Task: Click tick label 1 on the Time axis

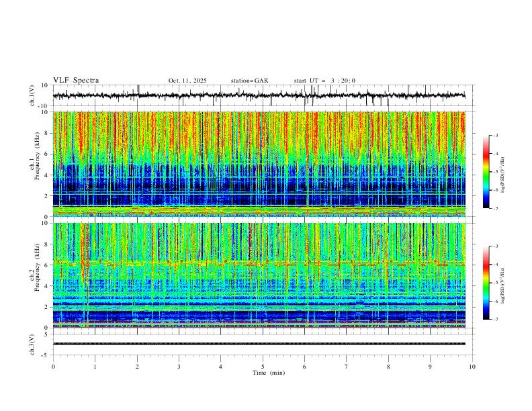Action: tap(95, 367)
